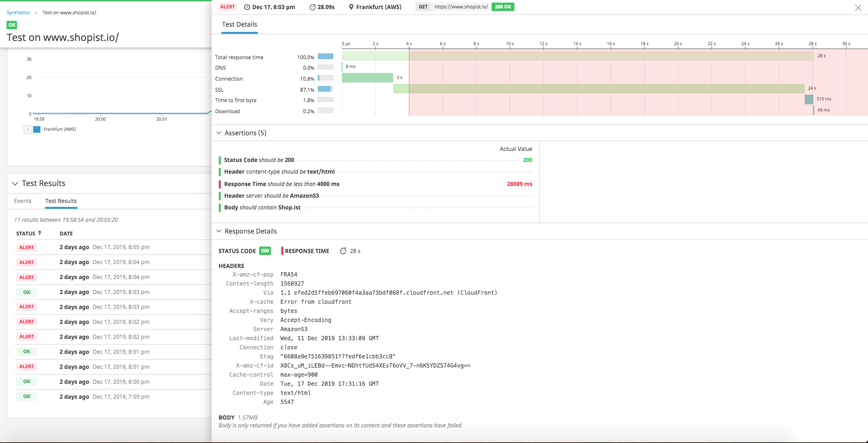Open the ALERT result from 8:05 pm

click(x=113, y=247)
